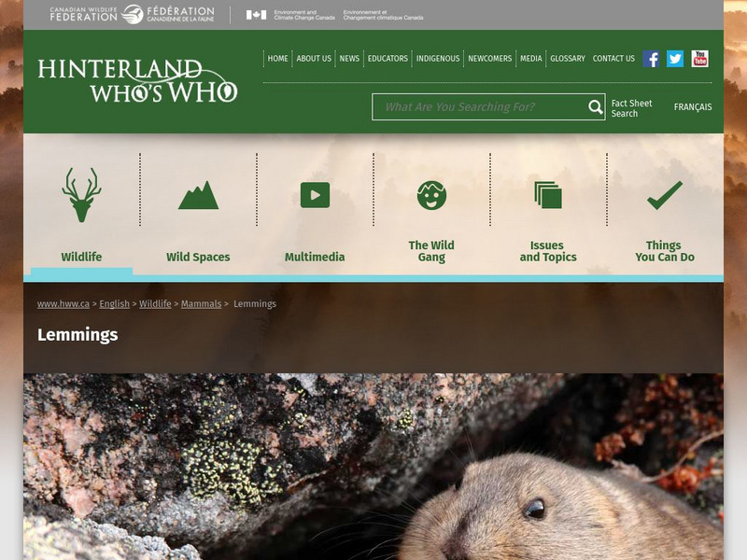Click the www.hww.ca breadcrumb link
747x560 pixels.
63,304
